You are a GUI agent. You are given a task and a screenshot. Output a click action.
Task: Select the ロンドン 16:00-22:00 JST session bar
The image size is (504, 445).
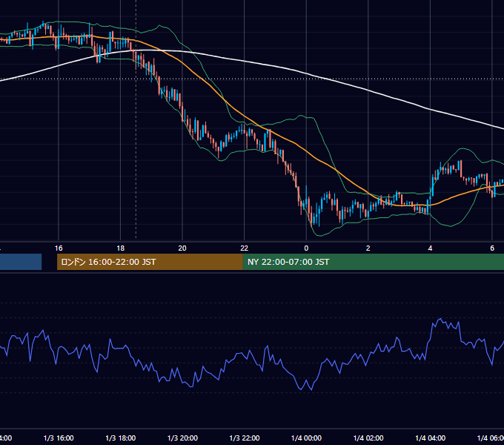[150, 262]
